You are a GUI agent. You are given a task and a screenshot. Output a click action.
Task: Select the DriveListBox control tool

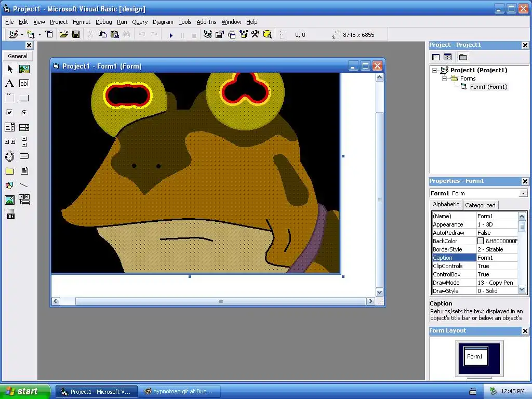click(24, 156)
